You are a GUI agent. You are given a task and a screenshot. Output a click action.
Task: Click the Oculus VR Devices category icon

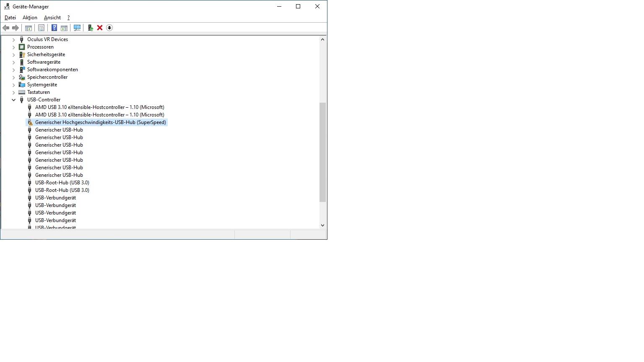[22, 39]
